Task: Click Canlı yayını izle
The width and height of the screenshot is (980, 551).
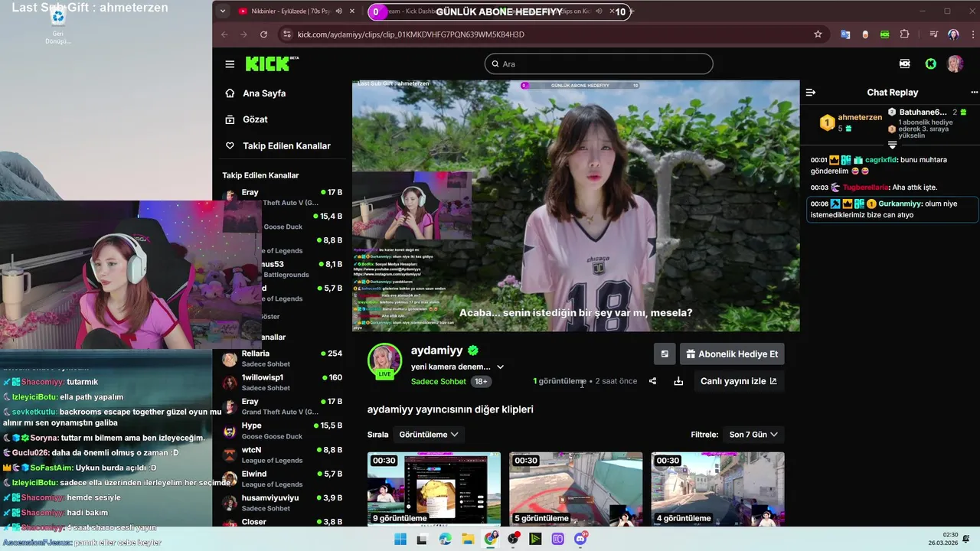Action: click(738, 381)
